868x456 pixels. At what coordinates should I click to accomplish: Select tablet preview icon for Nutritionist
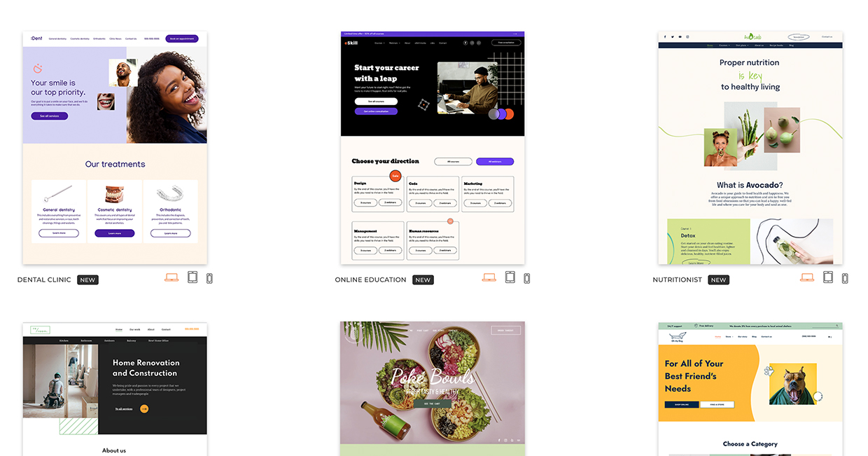coord(828,277)
